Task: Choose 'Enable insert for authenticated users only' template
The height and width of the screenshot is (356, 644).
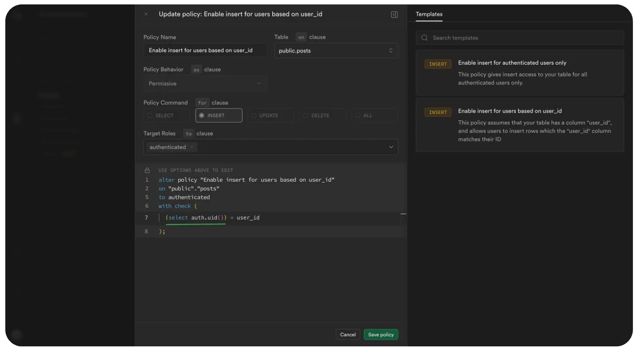Action: [x=520, y=73]
